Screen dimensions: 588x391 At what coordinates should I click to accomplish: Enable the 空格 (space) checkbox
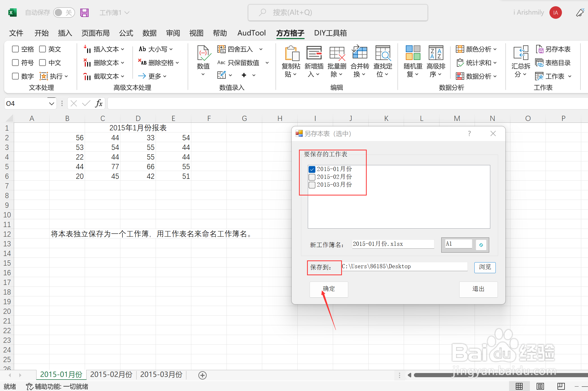[16, 49]
